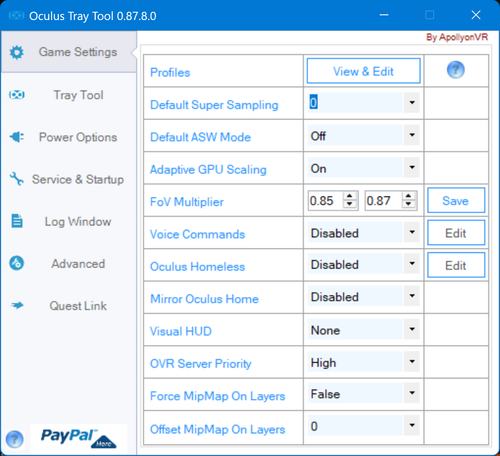500x456 pixels.
Task: Click the Advanced round blue icon
Action: pyautogui.click(x=17, y=263)
